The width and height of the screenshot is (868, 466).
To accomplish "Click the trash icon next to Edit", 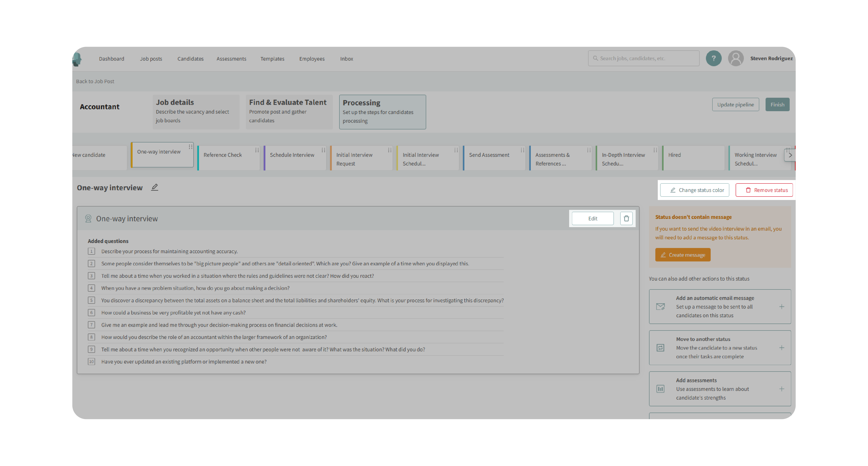I will (x=626, y=218).
